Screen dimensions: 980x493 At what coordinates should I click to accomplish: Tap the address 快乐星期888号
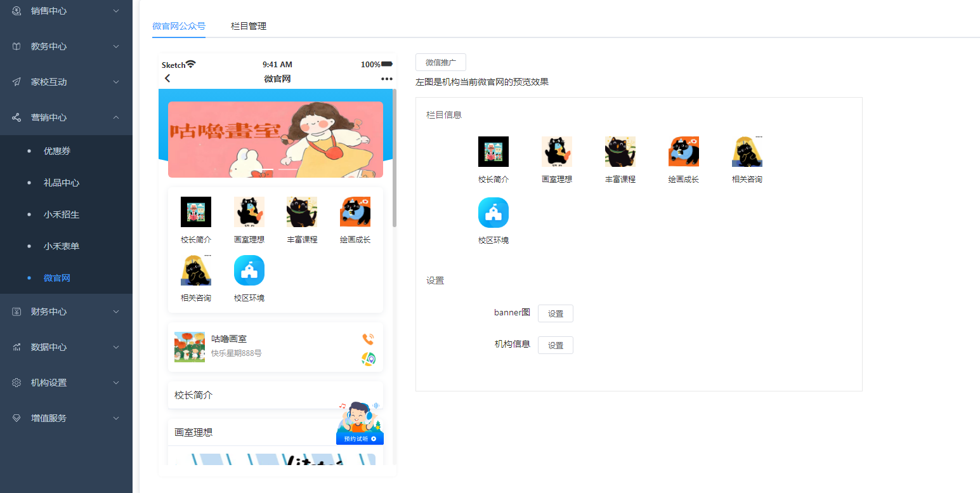pyautogui.click(x=237, y=353)
